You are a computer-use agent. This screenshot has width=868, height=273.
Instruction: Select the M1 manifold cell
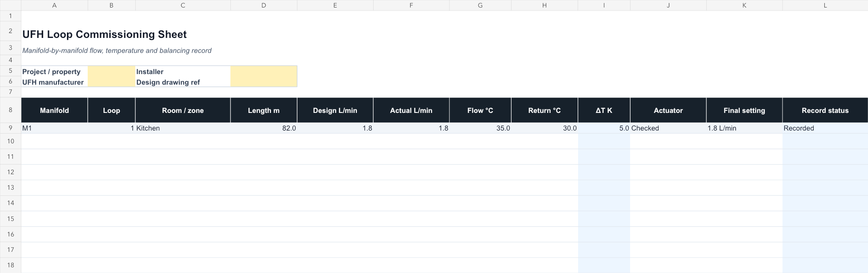pyautogui.click(x=55, y=128)
